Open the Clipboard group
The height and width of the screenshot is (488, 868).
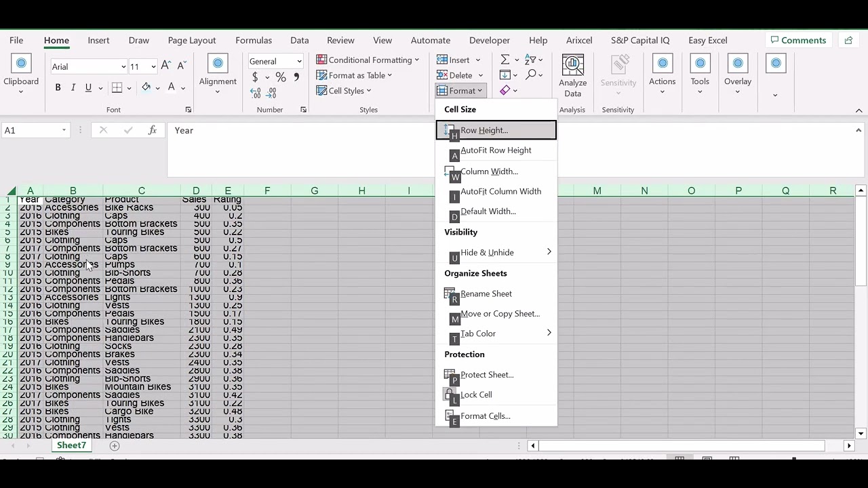(21, 75)
